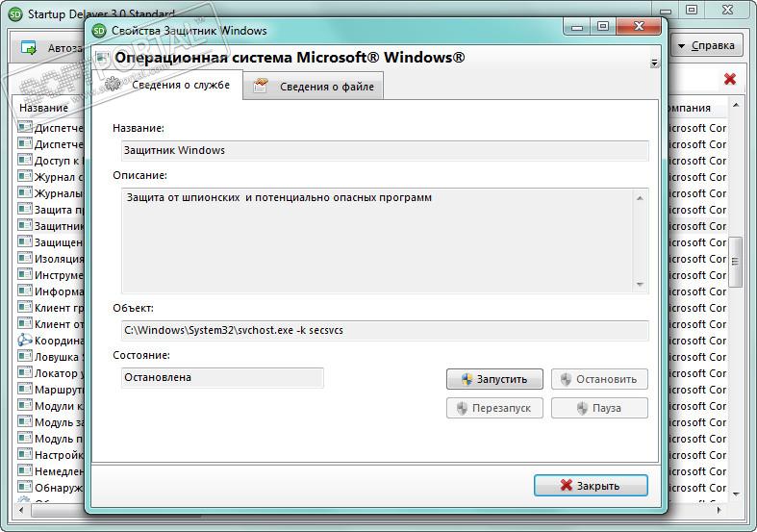Select the Защитник row in background list
Viewport: 757px width, 532px height.
(x=50, y=226)
